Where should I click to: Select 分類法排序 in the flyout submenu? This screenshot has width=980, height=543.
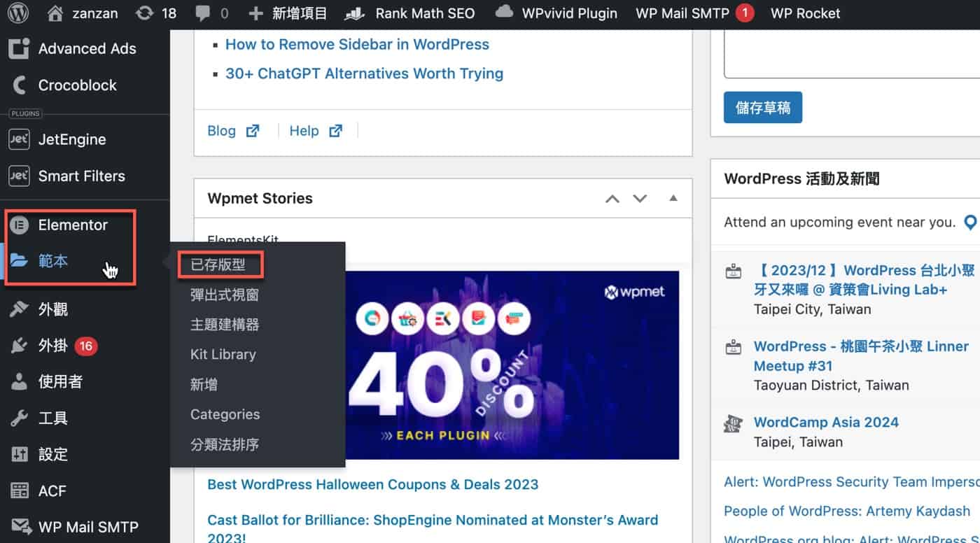(225, 444)
